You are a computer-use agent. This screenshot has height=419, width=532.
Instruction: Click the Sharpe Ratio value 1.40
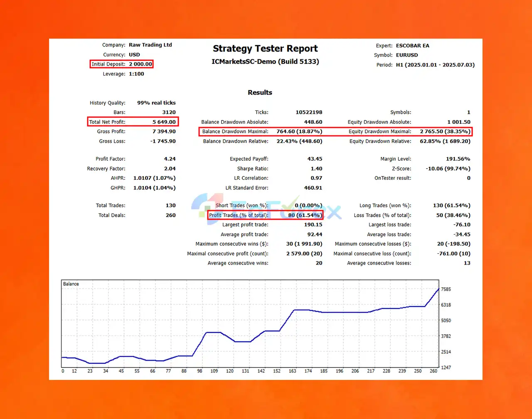317,169
